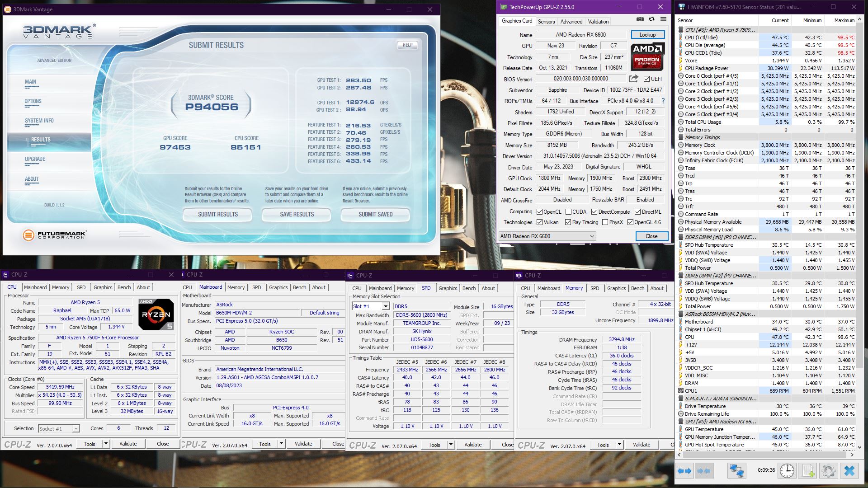
Task: Open Tools dropdown arrow in Memory CPU-Z window
Action: point(619,445)
